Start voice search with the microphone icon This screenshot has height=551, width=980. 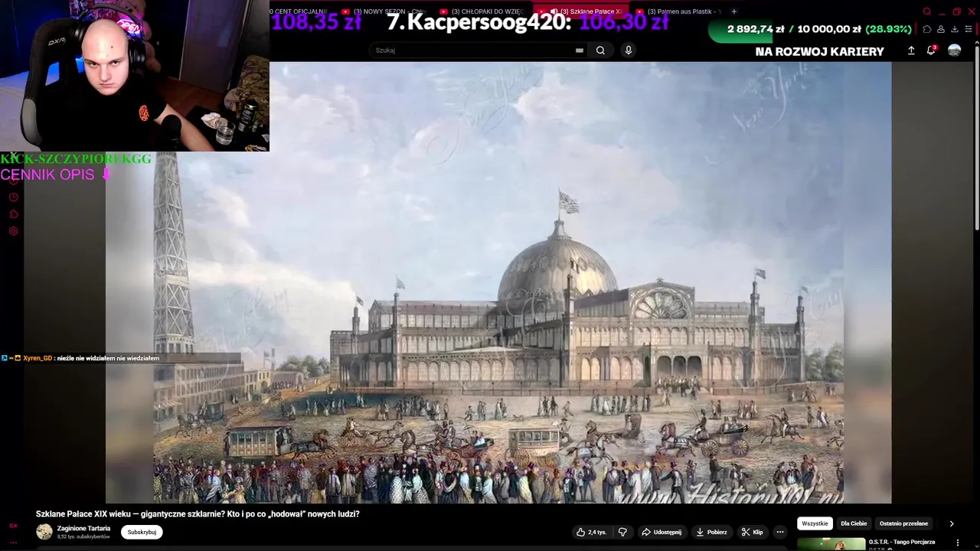click(628, 51)
